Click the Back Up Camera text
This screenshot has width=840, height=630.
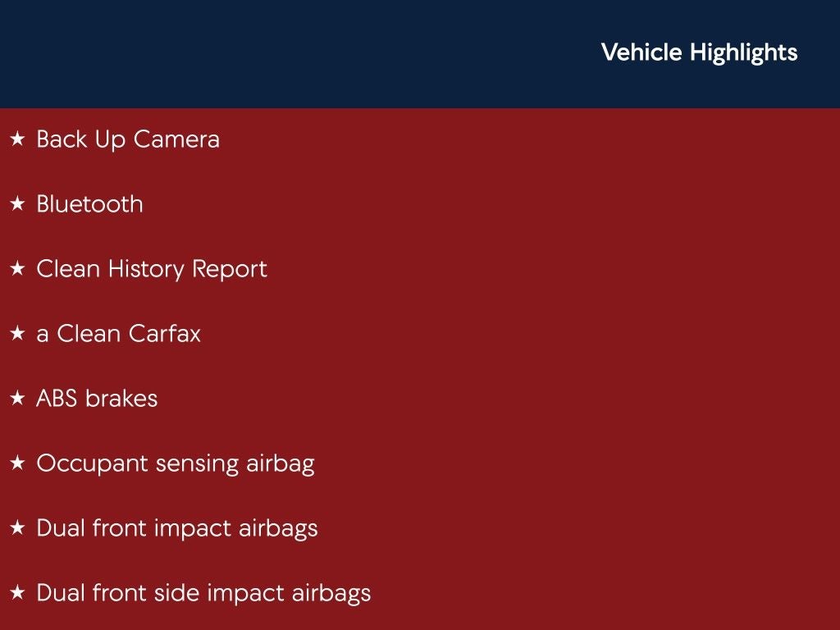click(x=128, y=139)
